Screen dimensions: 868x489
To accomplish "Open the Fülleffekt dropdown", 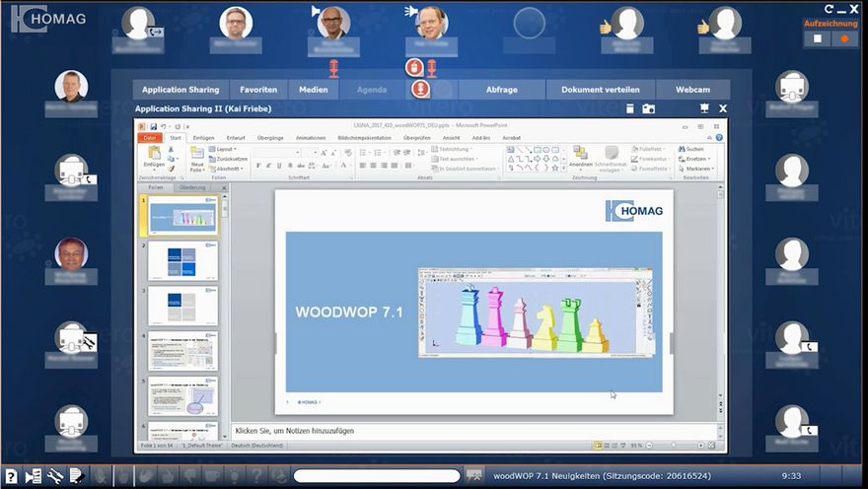I will (647, 149).
